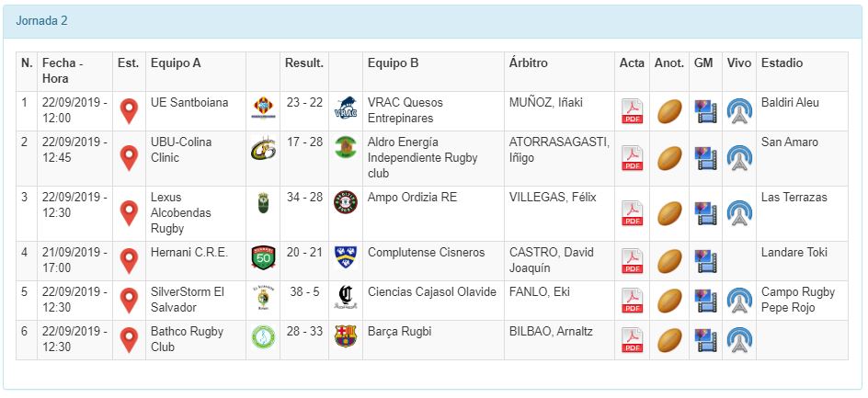The image size is (868, 398).
Task: Open the PDF acta for Bathco Rugby Club match
Action: (632, 340)
